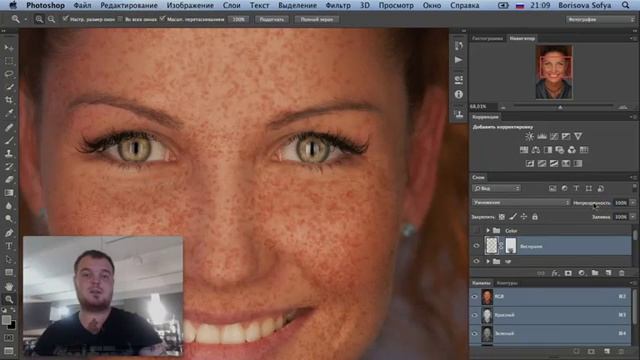Image resolution: width=640 pixels, height=360 pixels.
Task: Click the Fit Screen button
Action: tap(272, 19)
